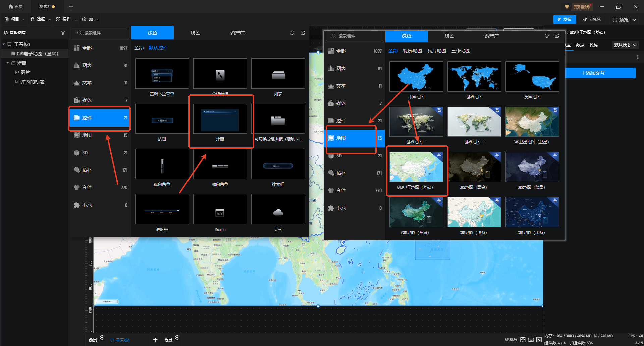Click pop-out icon in right component panel
644x346 pixels.
coord(557,36)
